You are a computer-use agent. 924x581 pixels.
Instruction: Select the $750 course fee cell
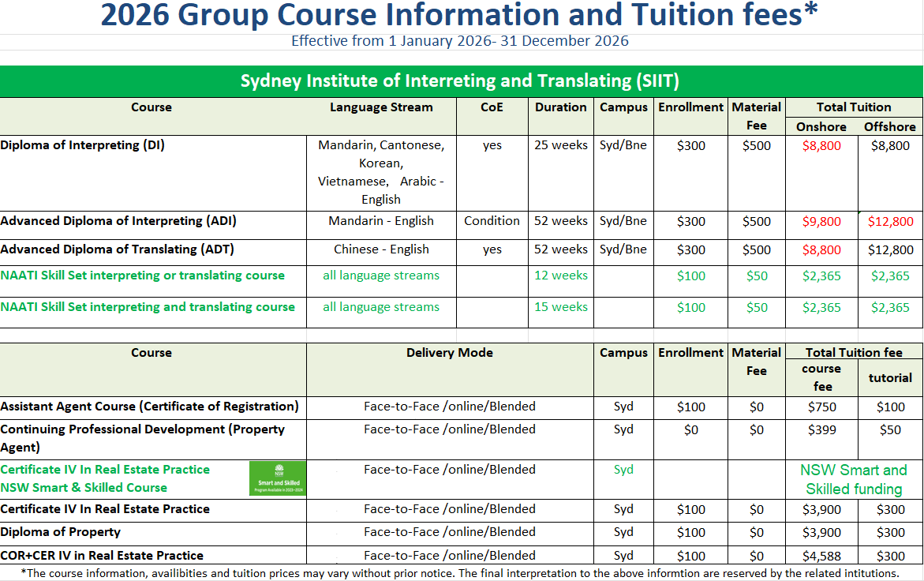(x=821, y=407)
